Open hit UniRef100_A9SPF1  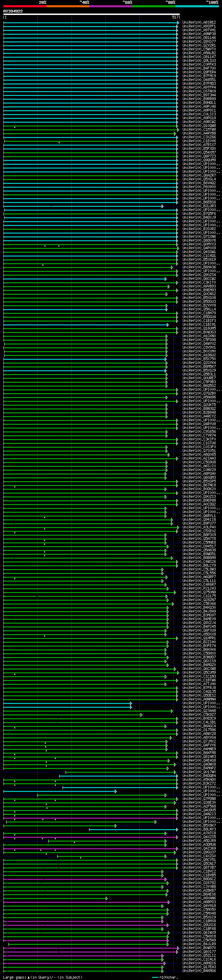point(199,26)
